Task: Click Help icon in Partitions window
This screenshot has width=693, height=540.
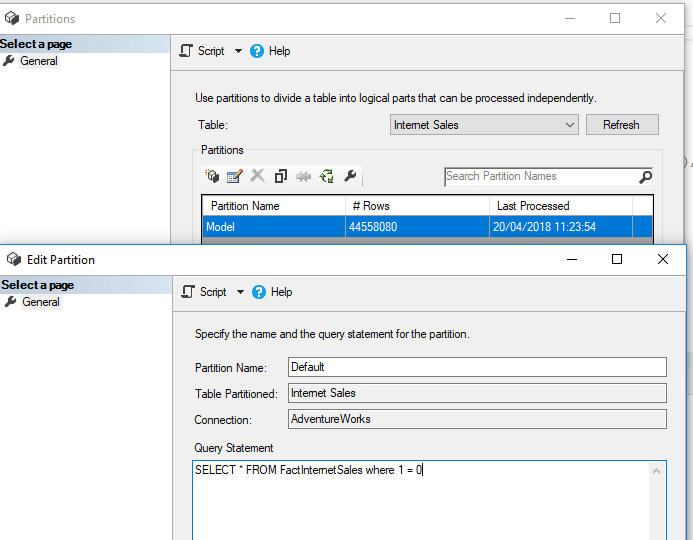Action: tap(258, 51)
